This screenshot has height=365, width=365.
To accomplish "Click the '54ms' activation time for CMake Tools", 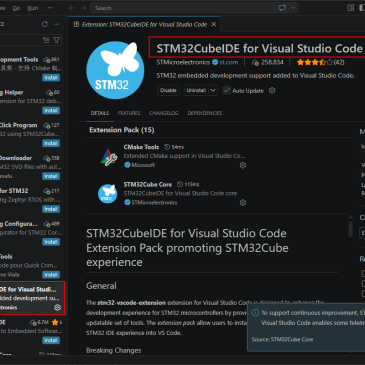I will tap(177, 147).
